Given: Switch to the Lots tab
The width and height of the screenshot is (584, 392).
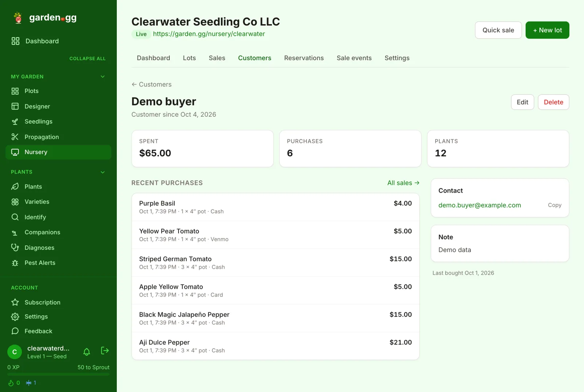Looking at the screenshot, I should coord(189,58).
